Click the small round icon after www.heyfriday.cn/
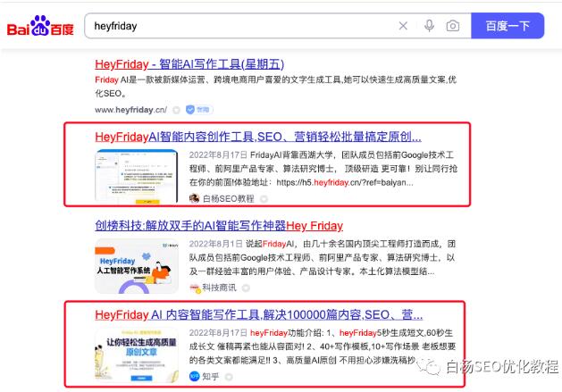The height and width of the screenshot is (392, 562). 176,110
